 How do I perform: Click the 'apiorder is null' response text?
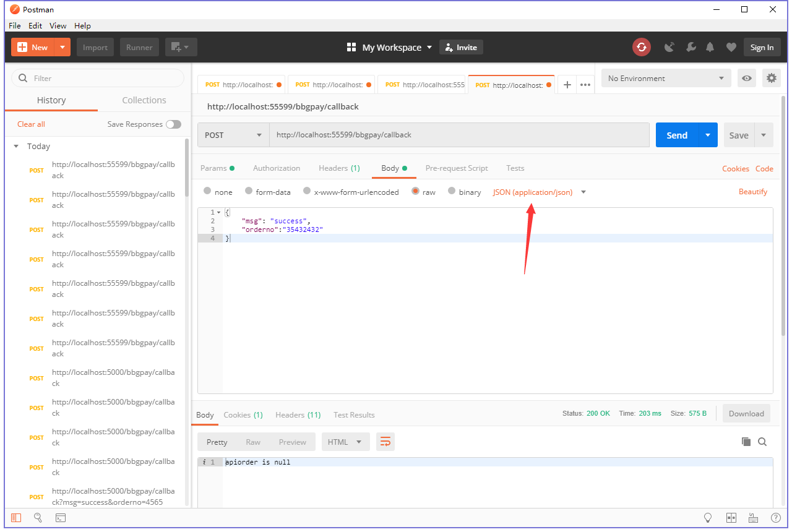click(x=258, y=462)
